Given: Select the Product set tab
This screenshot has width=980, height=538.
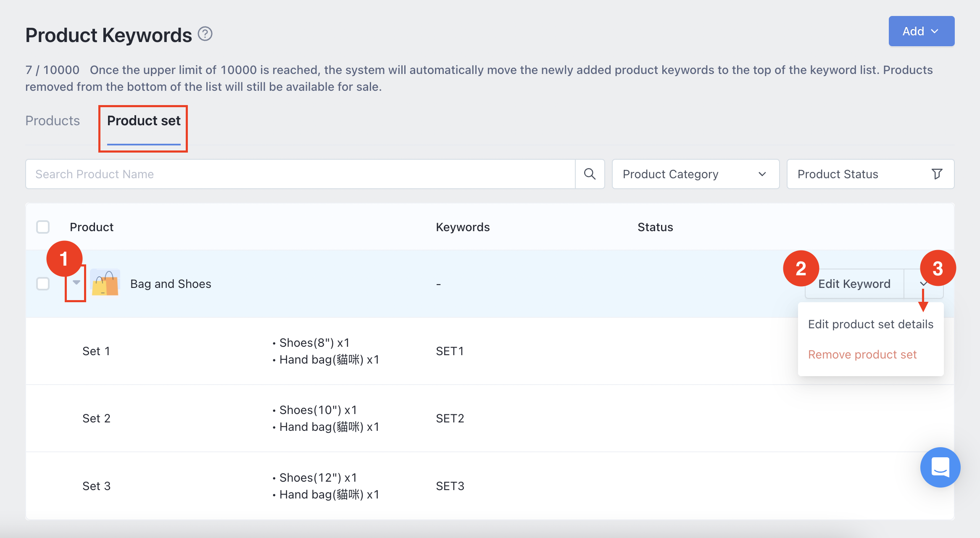Looking at the screenshot, I should (x=144, y=121).
